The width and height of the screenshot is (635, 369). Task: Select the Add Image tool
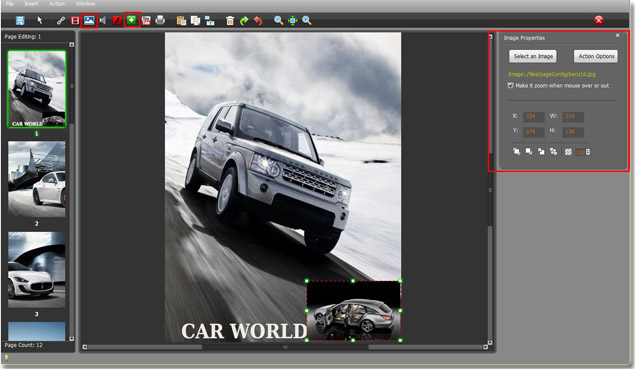click(x=89, y=20)
